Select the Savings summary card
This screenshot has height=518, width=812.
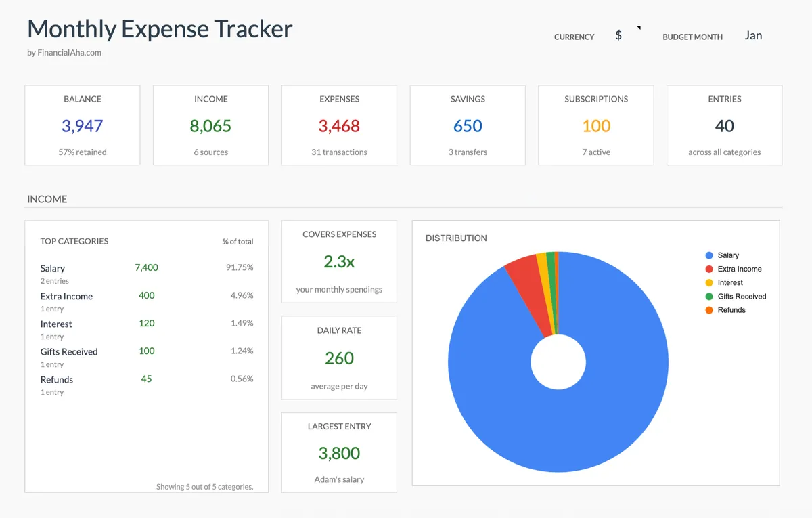point(468,125)
